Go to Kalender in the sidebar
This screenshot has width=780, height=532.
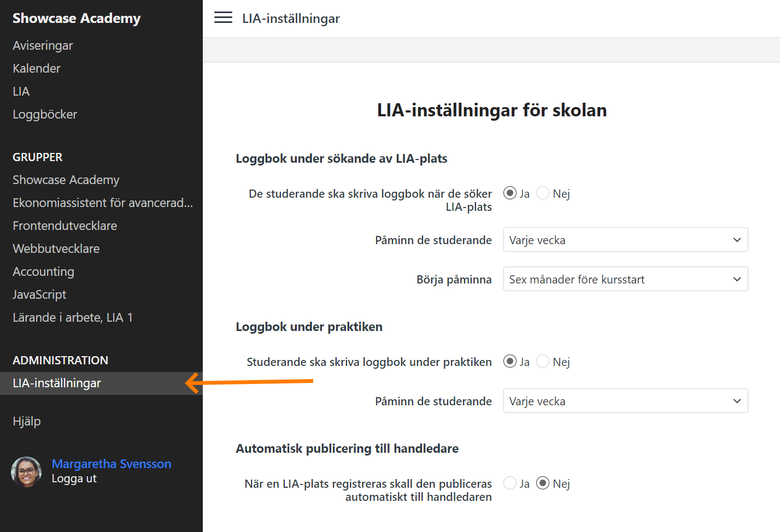37,69
